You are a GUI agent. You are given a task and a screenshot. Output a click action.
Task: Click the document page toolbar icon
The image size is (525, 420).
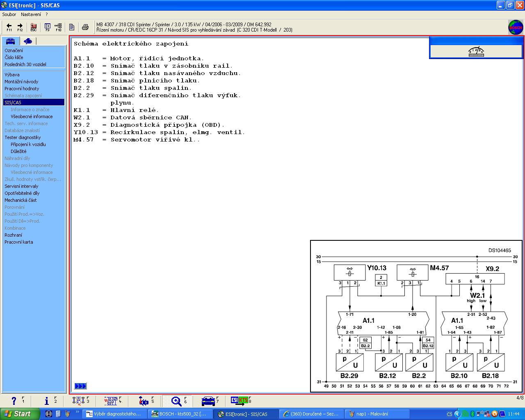tap(72, 27)
